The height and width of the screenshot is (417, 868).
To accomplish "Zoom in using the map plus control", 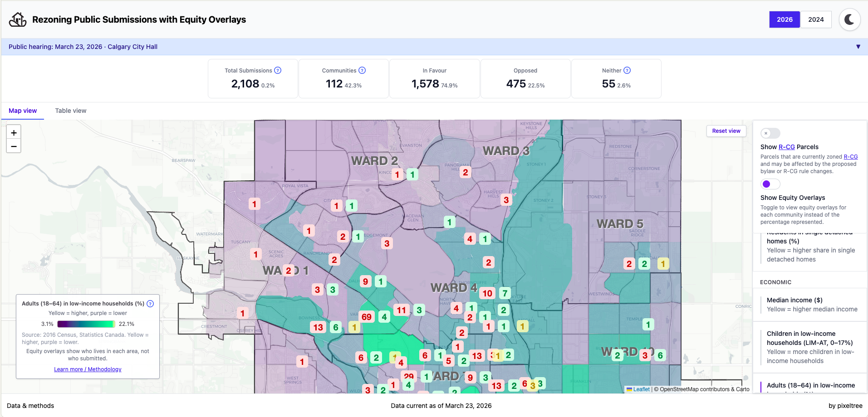I will coord(13,132).
